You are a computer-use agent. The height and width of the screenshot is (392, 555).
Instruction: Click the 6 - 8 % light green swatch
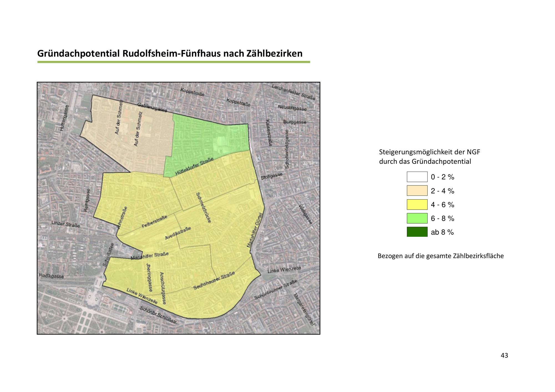417,218
